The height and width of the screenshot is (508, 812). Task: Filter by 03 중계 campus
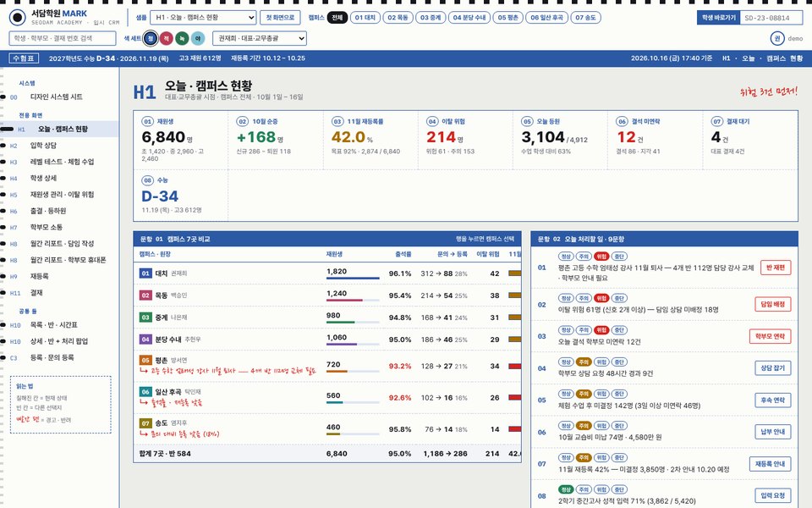pos(431,18)
